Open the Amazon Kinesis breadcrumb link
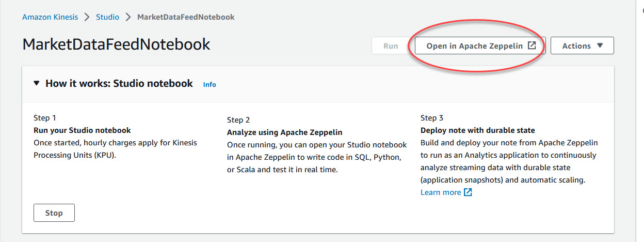This screenshot has height=242, width=644. pyautogui.click(x=50, y=17)
